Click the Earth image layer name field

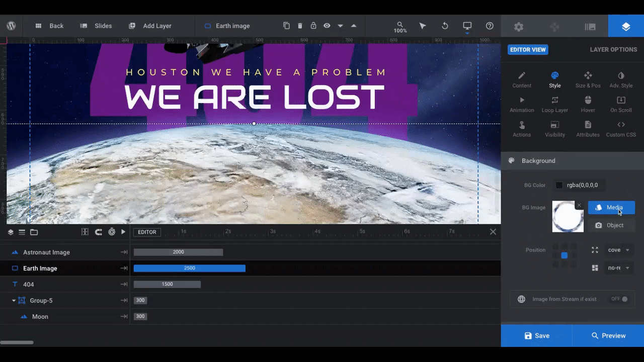point(232,26)
